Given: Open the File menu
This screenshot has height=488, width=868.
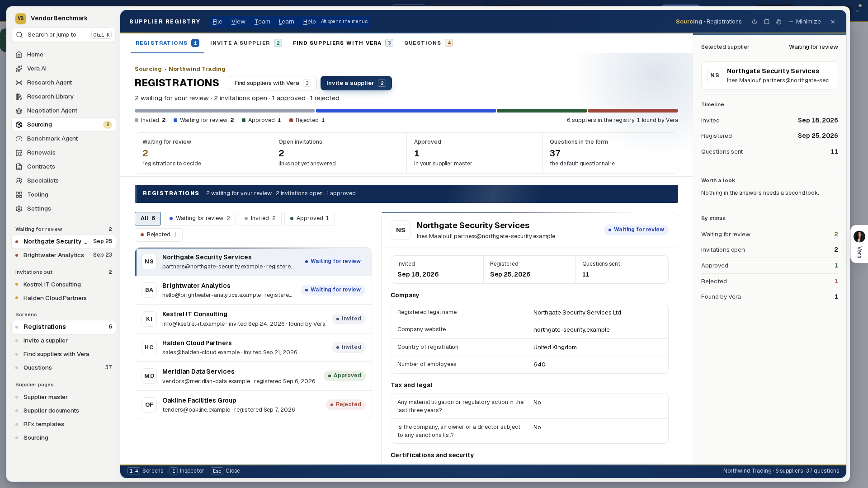Looking at the screenshot, I should 217,22.
